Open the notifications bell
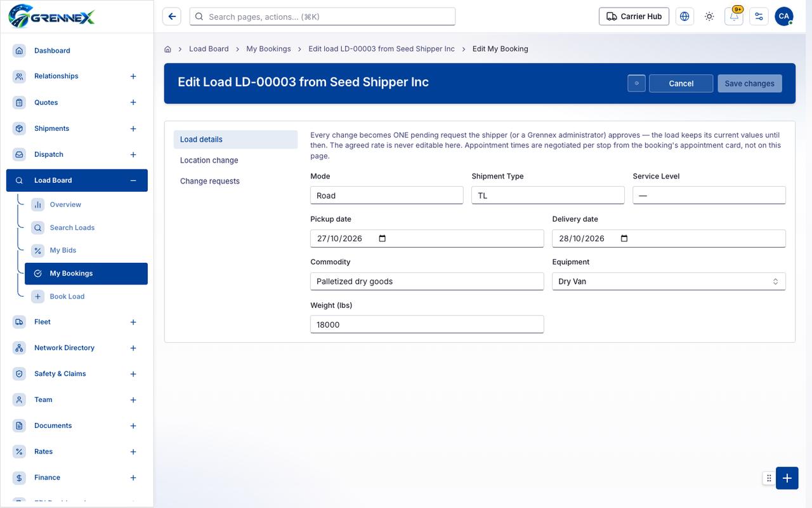The height and width of the screenshot is (508, 812). click(x=734, y=17)
